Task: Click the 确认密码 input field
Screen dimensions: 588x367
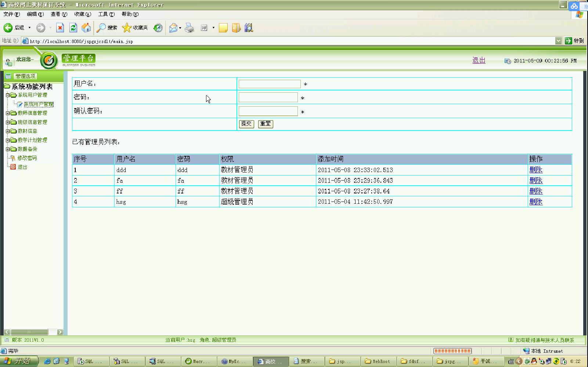Action: tap(268, 111)
